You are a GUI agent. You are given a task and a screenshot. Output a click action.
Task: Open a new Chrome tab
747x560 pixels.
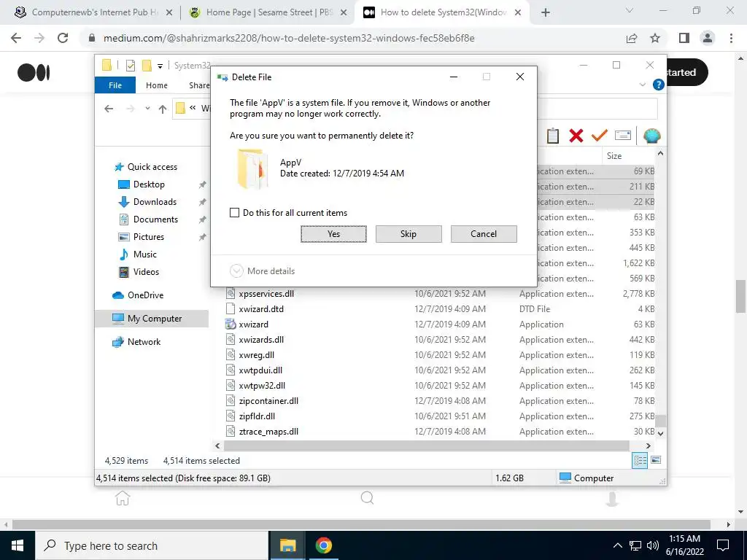tap(546, 13)
